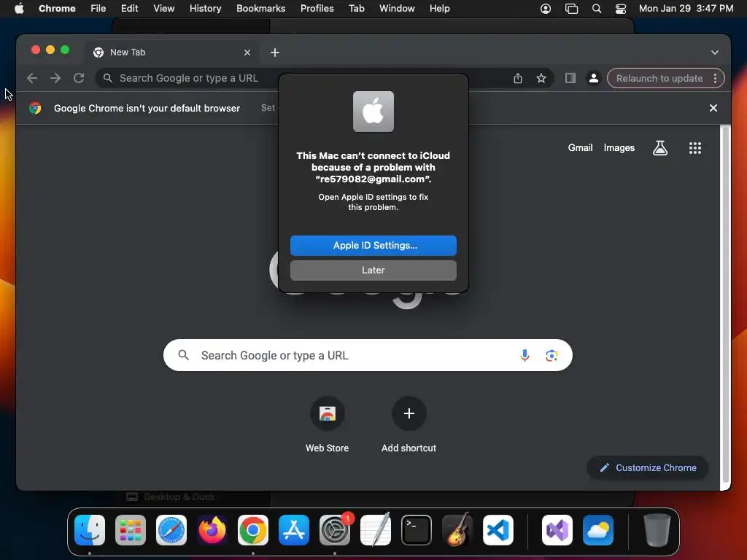Viewport: 747px width, 560px height.
Task: Click the screen mirroring menu bar icon
Action: [571, 9]
